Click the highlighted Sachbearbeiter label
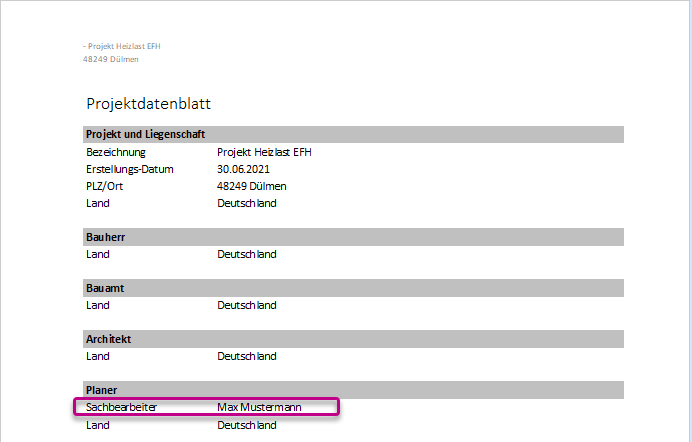This screenshot has width=692, height=442. 121,407
